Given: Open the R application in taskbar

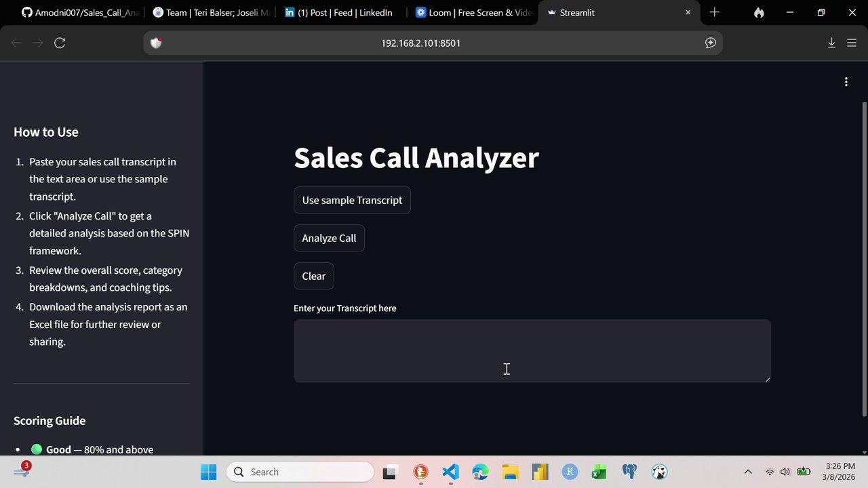Looking at the screenshot, I should coord(570,472).
